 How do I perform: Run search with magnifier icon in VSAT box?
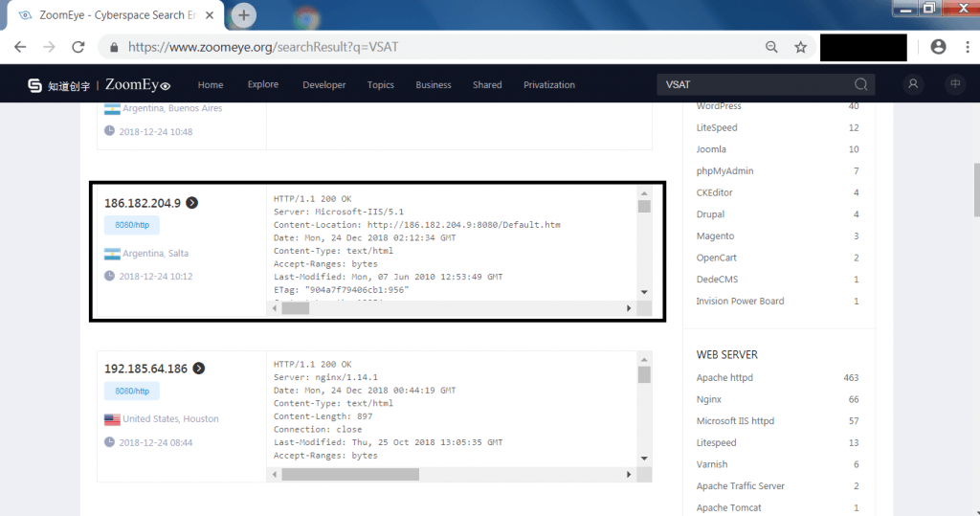pyautogui.click(x=860, y=84)
